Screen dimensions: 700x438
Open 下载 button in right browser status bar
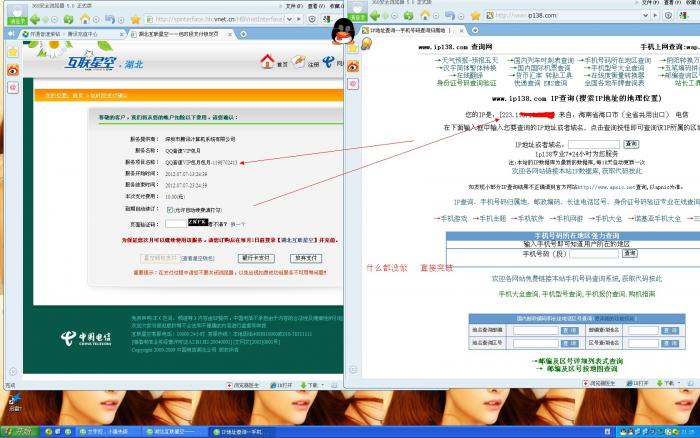[668, 383]
